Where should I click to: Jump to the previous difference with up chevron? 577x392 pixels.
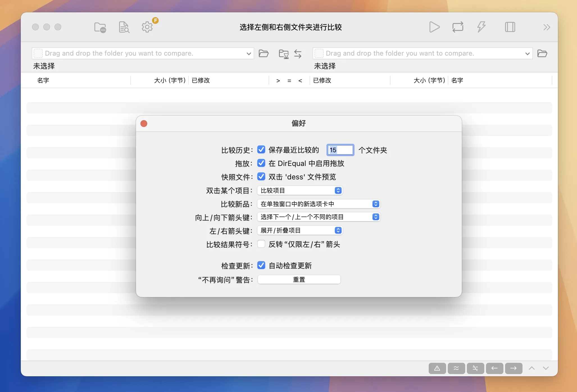pyautogui.click(x=532, y=368)
